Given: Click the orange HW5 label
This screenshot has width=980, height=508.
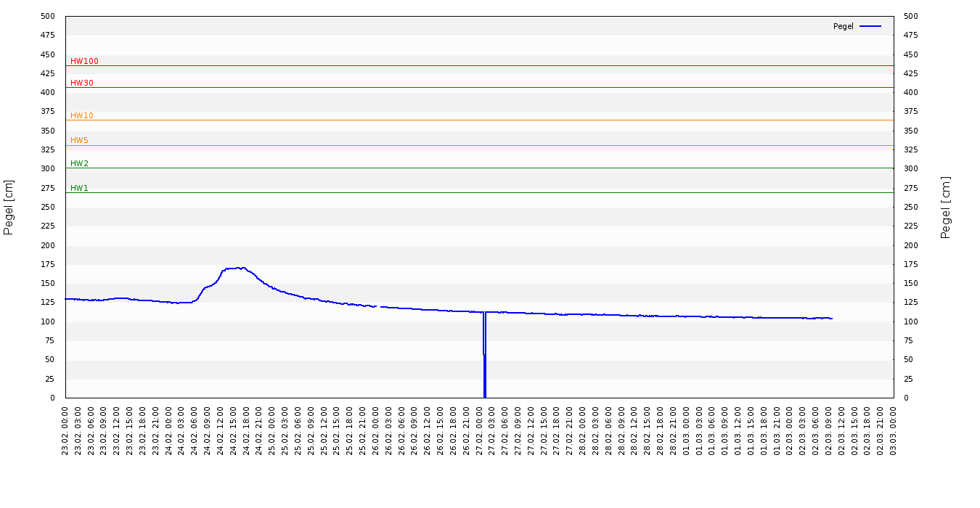Looking at the screenshot, I should click(x=79, y=141).
